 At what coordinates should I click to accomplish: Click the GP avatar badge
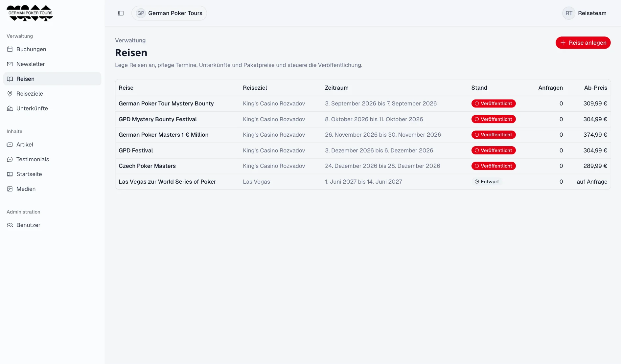(141, 13)
